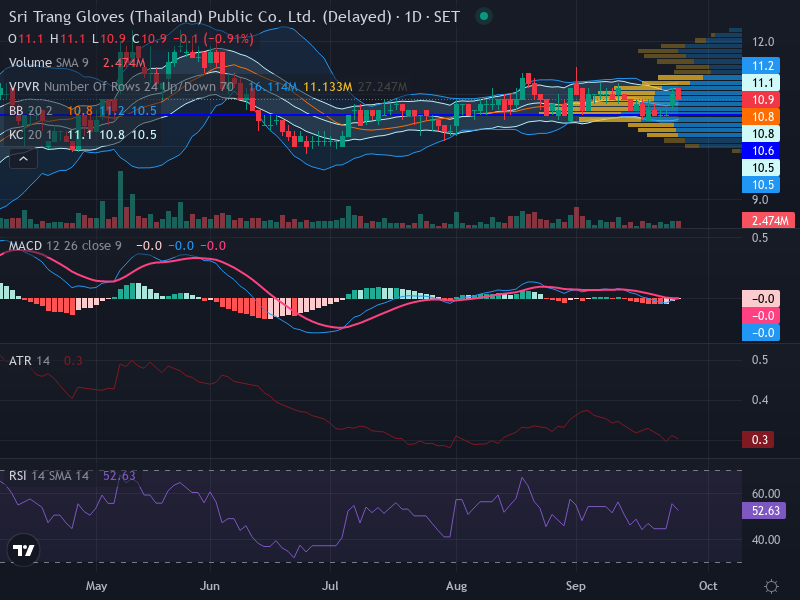This screenshot has width=800, height=600.
Task: Click the blue -0.0 MACD axis label
Action: point(761,333)
